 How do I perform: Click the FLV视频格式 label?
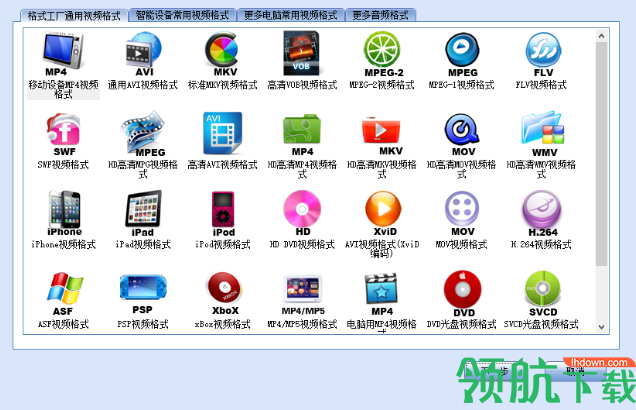541,85
